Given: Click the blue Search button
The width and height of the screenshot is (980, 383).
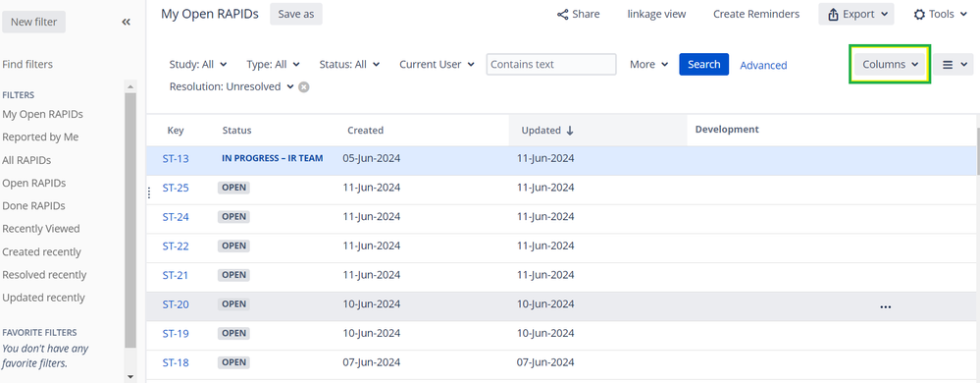Looking at the screenshot, I should click(x=703, y=64).
